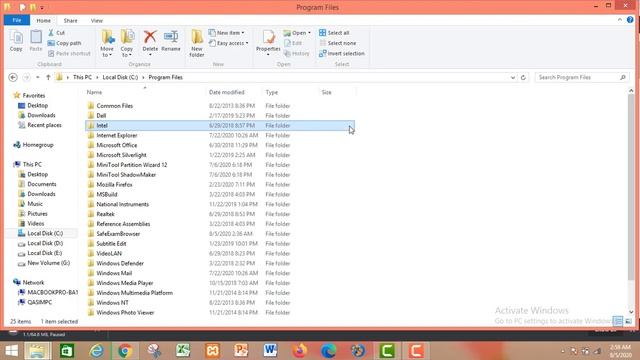Image resolution: width=640 pixels, height=360 pixels.
Task: Select This PC in the navigation pane
Action: 32,164
